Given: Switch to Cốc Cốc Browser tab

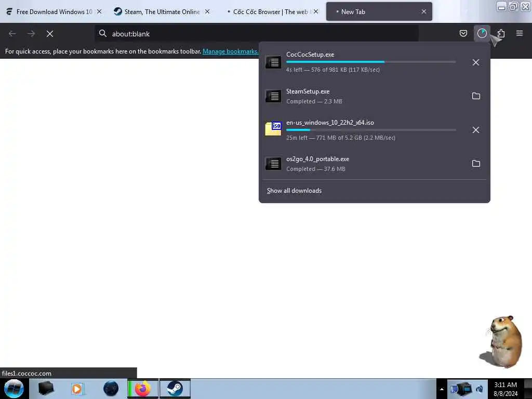Looking at the screenshot, I should pyautogui.click(x=270, y=12).
